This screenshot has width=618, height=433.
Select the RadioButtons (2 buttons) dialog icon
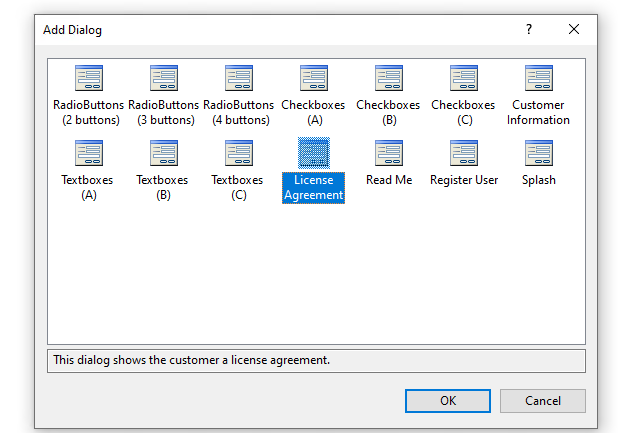(x=89, y=78)
